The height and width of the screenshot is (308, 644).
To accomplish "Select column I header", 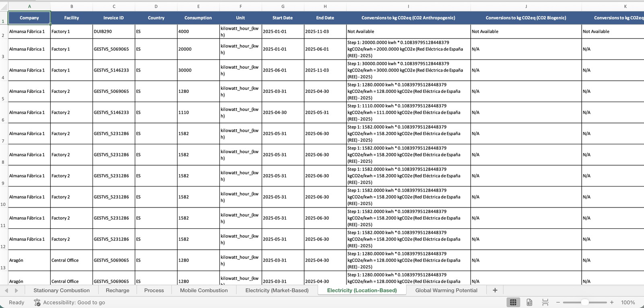I will pos(409,6).
